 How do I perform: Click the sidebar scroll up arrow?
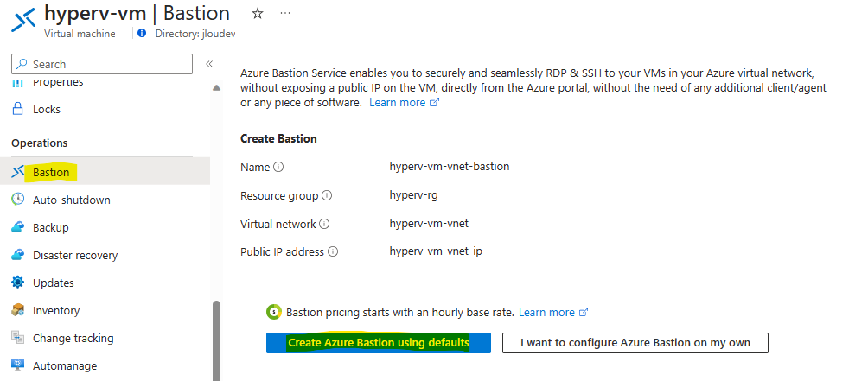216,87
